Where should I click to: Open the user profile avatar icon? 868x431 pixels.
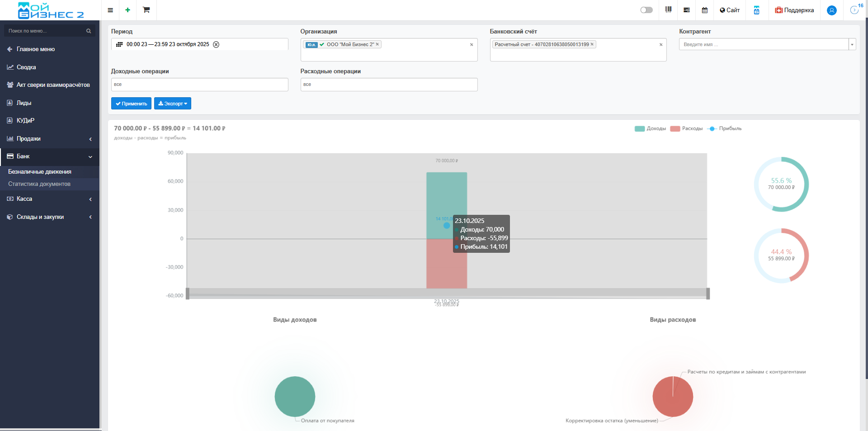coord(831,10)
